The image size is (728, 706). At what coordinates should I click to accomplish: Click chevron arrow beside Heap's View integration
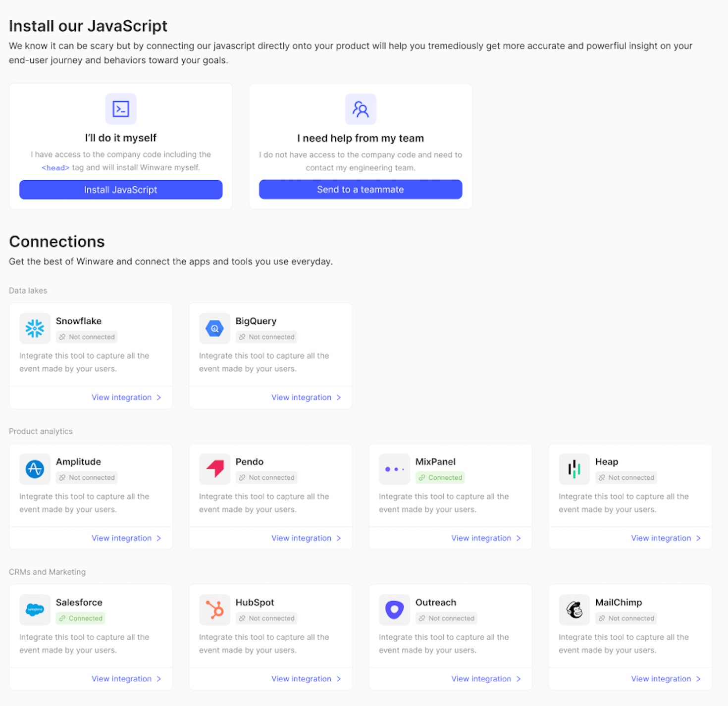(x=698, y=538)
